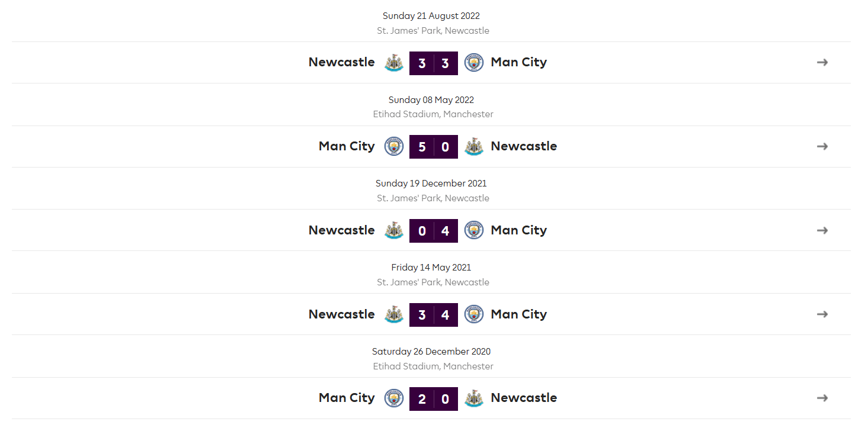This screenshot has width=868, height=428.
Task: Open the 3-4 score box
Action: (x=434, y=314)
